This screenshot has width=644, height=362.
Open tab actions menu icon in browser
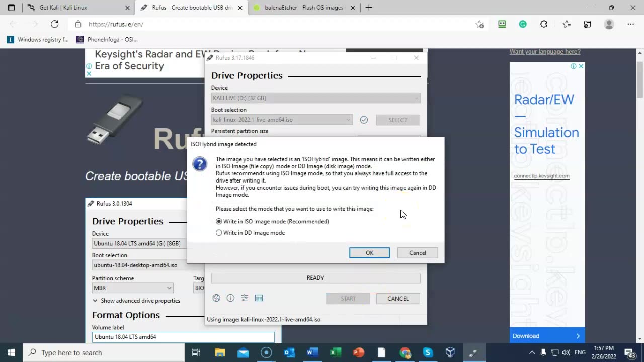(11, 8)
